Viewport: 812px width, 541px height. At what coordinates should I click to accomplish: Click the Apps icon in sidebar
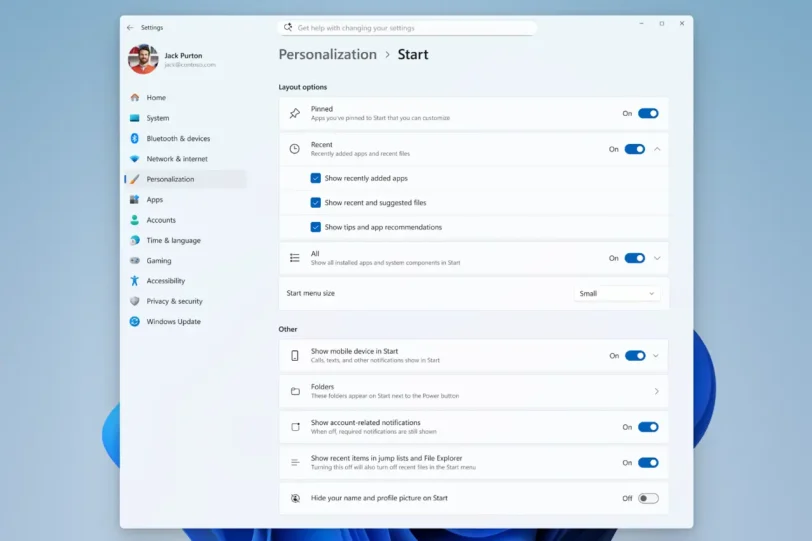pyautogui.click(x=135, y=199)
